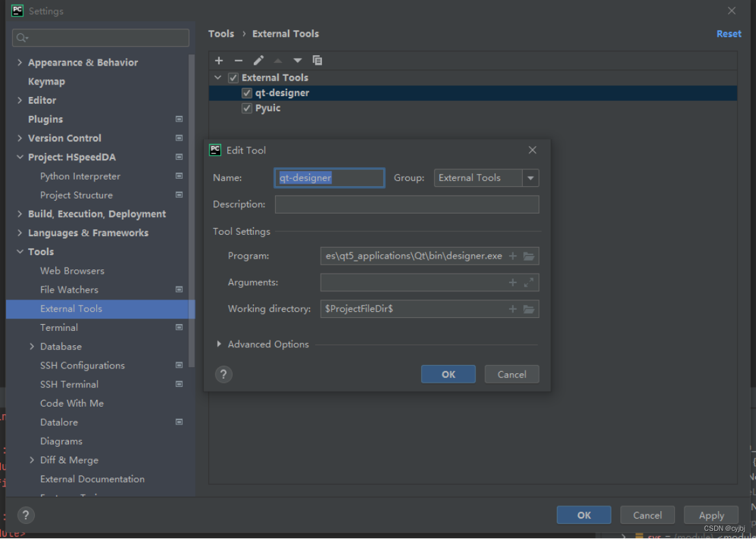Select Project Structure settings

(x=76, y=194)
